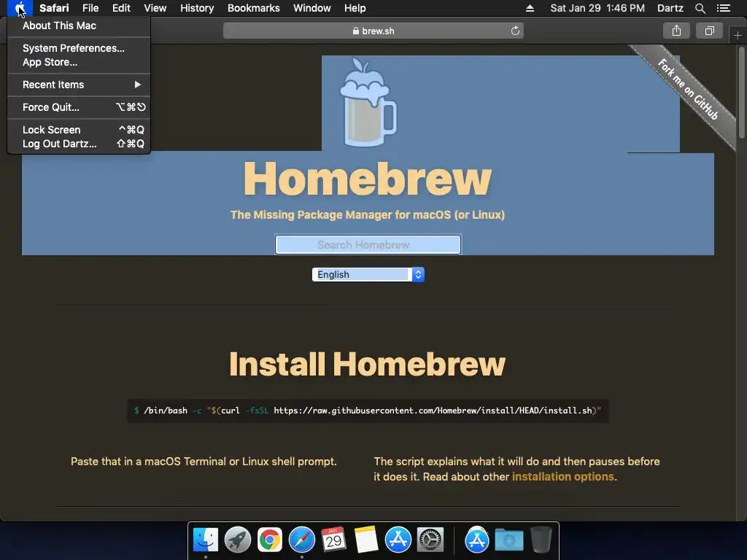The height and width of the screenshot is (560, 747).
Task: Open App Store icon beside Downloads folder
Action: 477,540
